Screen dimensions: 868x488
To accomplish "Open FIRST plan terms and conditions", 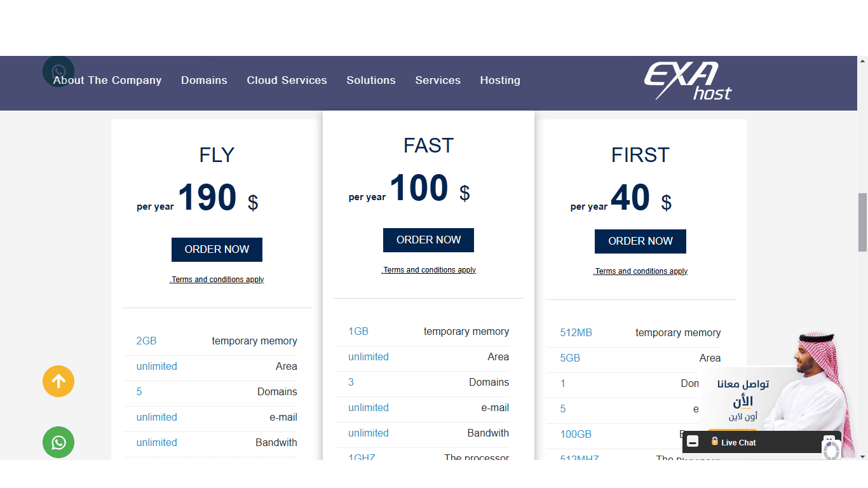I will (641, 271).
